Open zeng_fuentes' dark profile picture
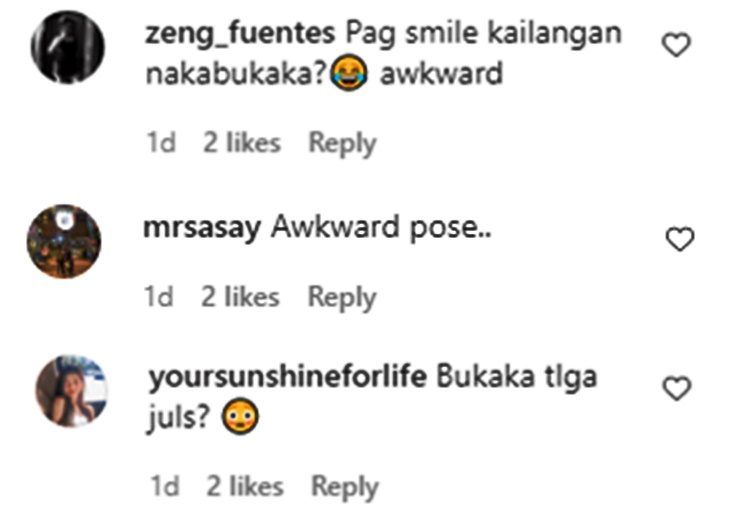 [67, 47]
